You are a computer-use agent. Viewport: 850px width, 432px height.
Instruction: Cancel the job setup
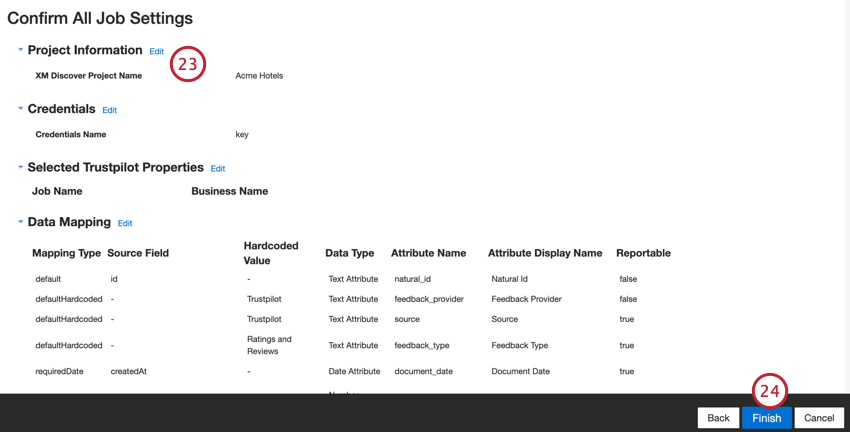click(819, 418)
